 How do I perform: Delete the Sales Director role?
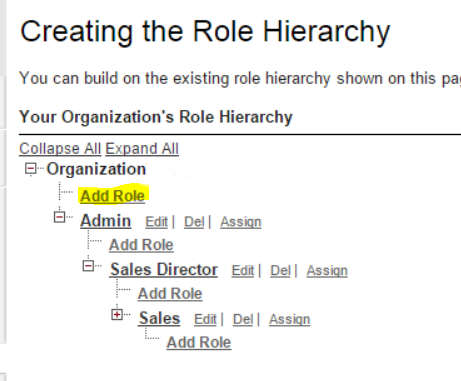click(x=280, y=271)
